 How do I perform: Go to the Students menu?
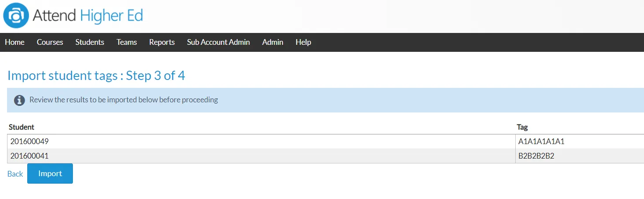tap(90, 42)
